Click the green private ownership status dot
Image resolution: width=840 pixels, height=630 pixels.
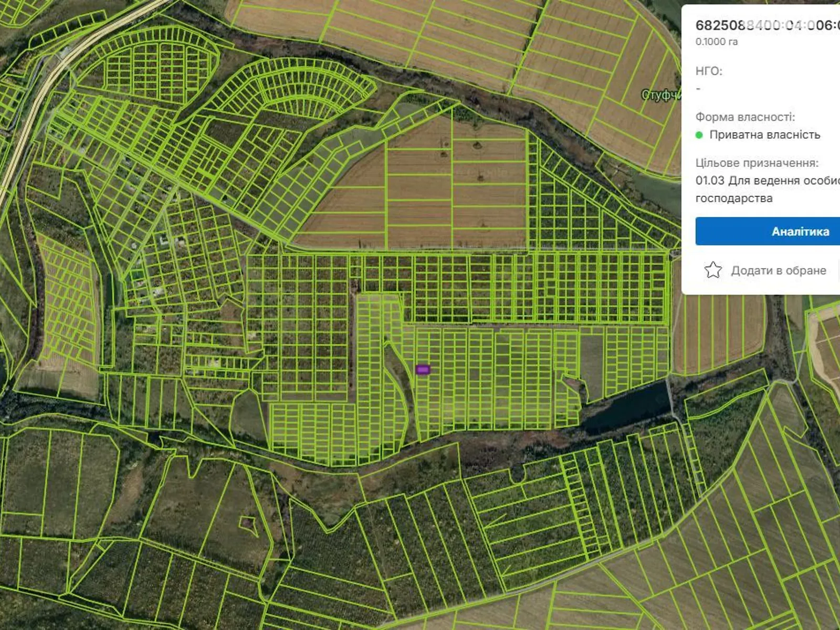click(x=699, y=135)
